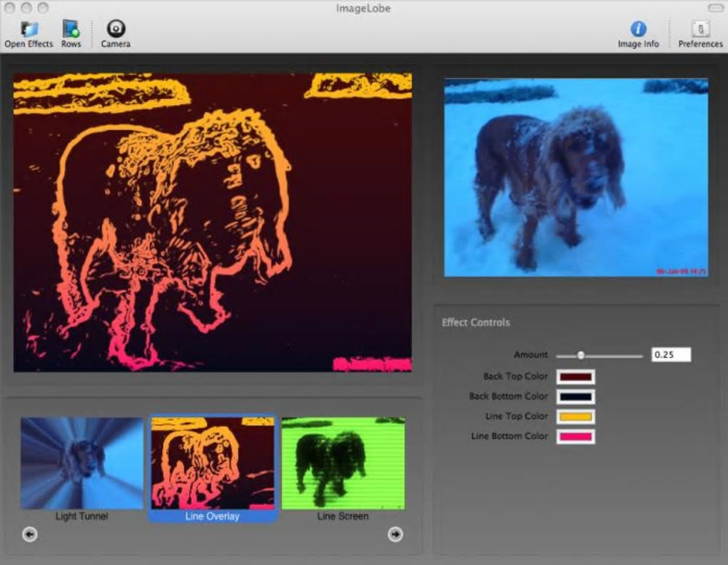Click the Amount label
728x565 pixels.
coord(531,354)
